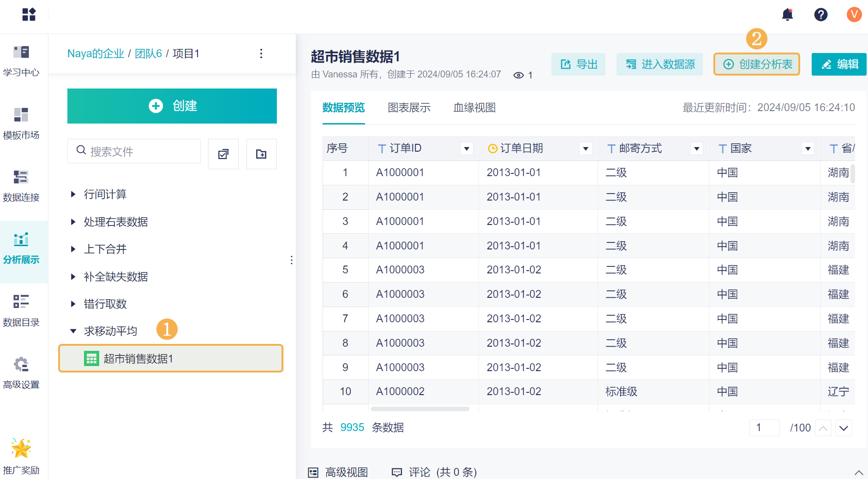The width and height of the screenshot is (868, 479).
Task: Go to 模板市场 in sidebar
Action: 21,123
